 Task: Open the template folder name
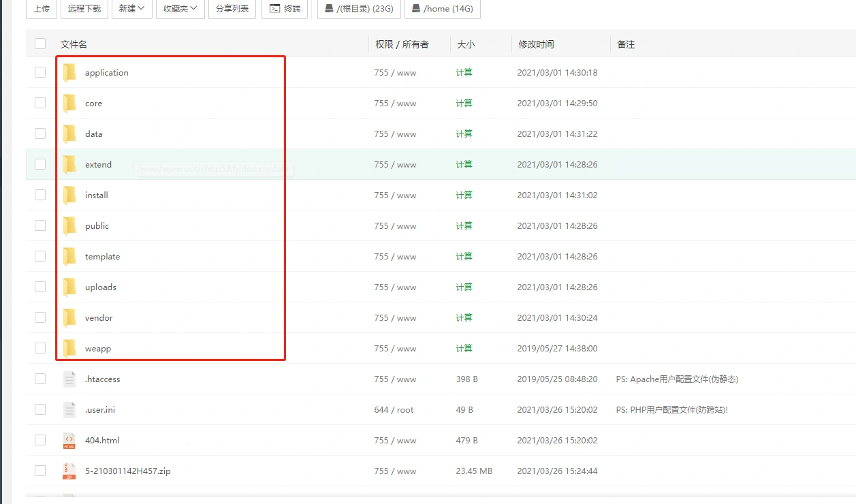(102, 256)
